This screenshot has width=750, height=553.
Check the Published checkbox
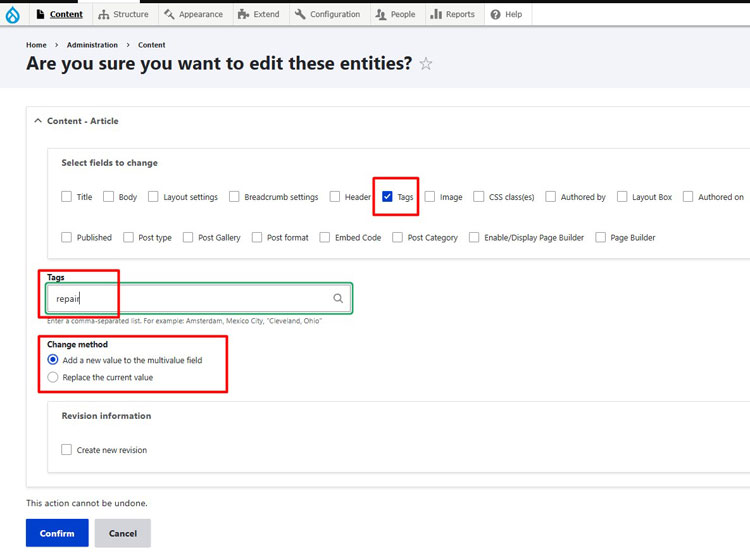(66, 237)
